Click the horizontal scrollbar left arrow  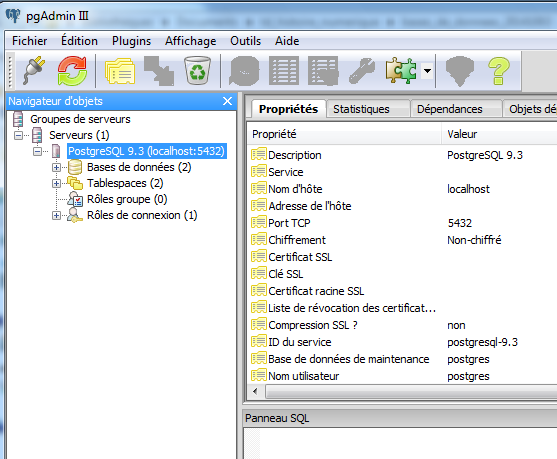(x=255, y=392)
